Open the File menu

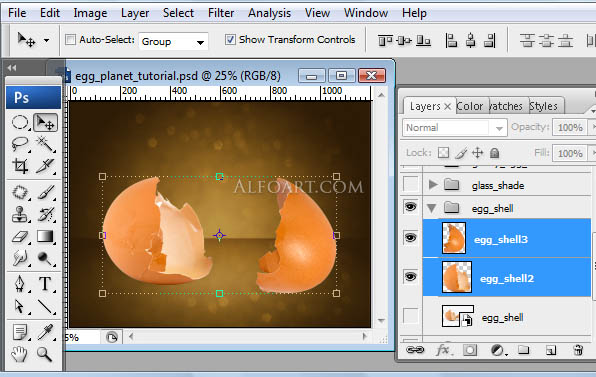[17, 13]
